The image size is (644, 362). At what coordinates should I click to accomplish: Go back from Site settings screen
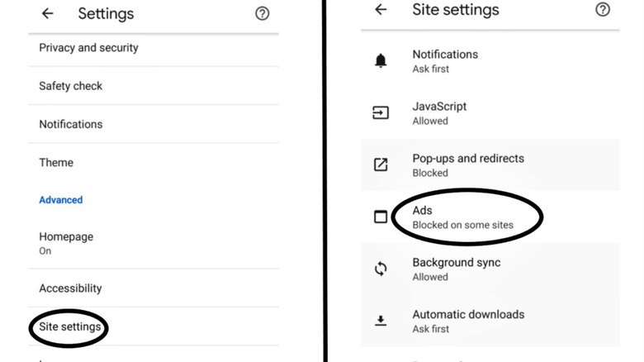[381, 10]
